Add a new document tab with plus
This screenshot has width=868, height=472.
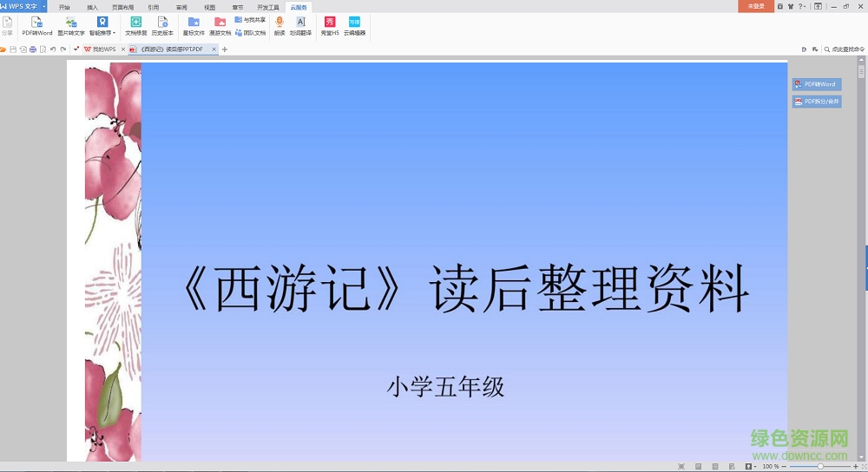point(224,49)
